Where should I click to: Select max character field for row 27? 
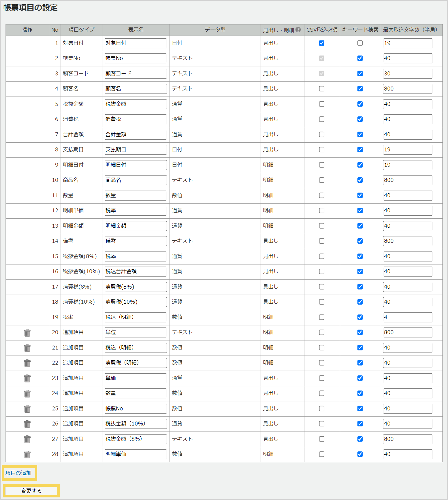(407, 439)
